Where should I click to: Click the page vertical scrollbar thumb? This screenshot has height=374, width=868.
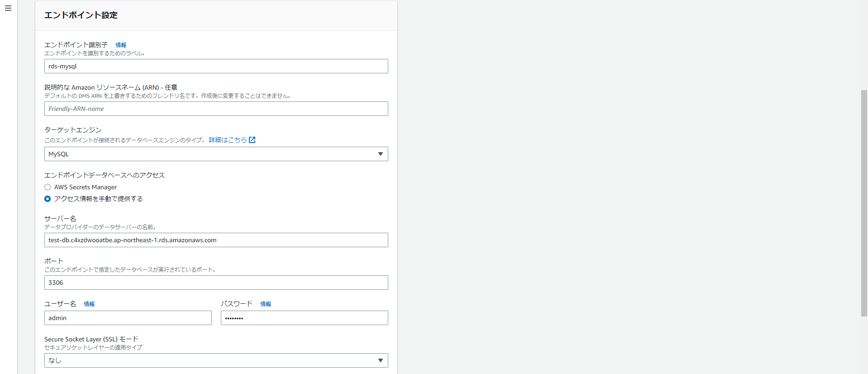coord(864,203)
